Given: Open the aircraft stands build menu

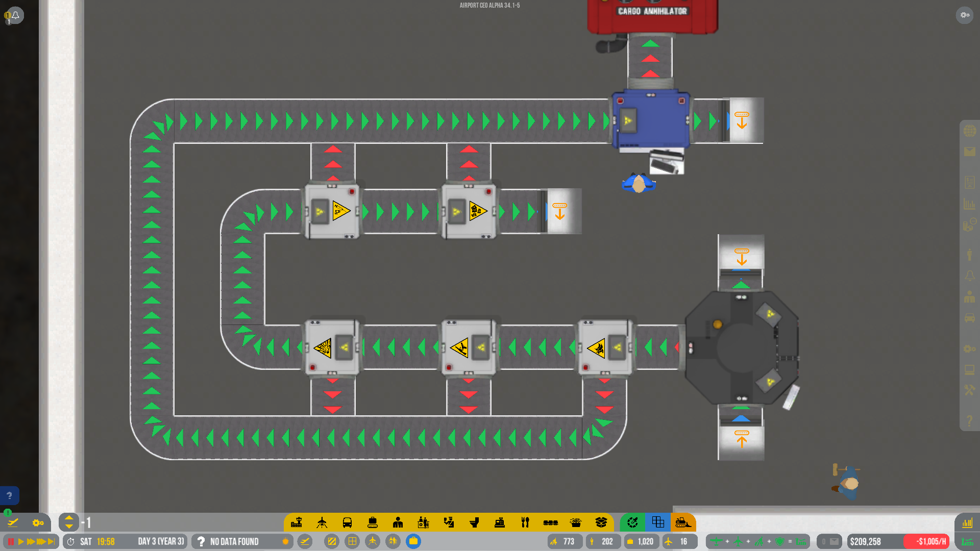Looking at the screenshot, I should [322, 522].
